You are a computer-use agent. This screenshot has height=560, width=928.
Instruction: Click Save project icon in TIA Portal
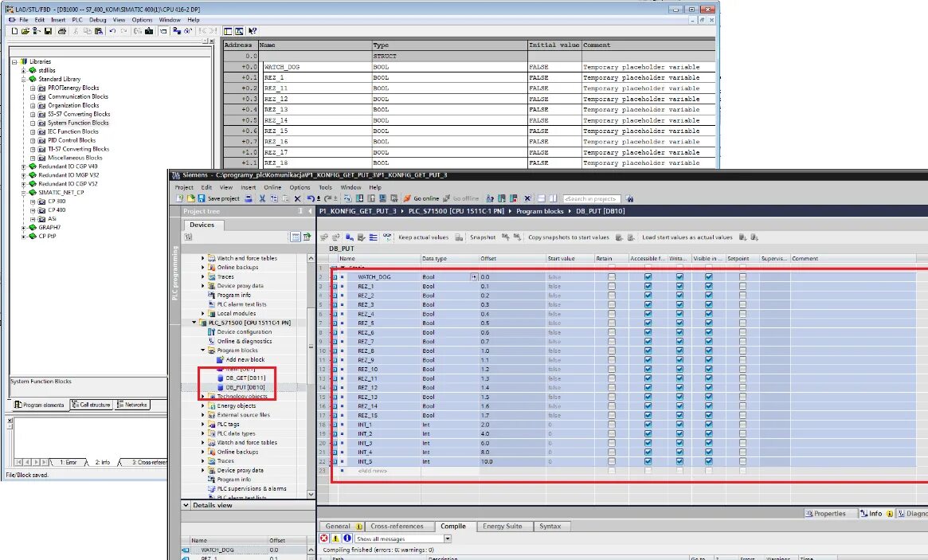point(202,198)
